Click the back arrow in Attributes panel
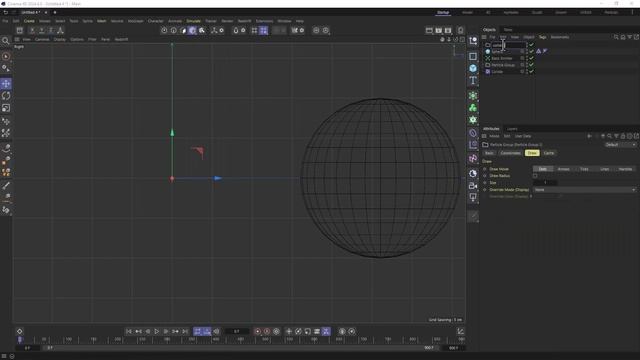The image size is (640, 360). (x=589, y=136)
